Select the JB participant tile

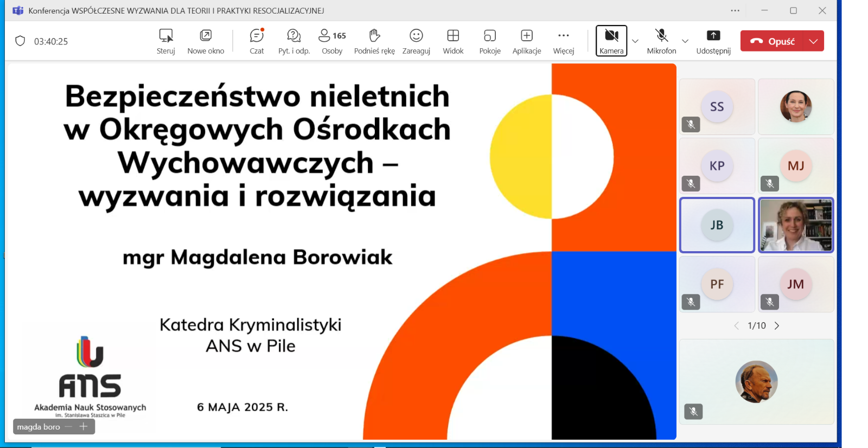click(717, 225)
